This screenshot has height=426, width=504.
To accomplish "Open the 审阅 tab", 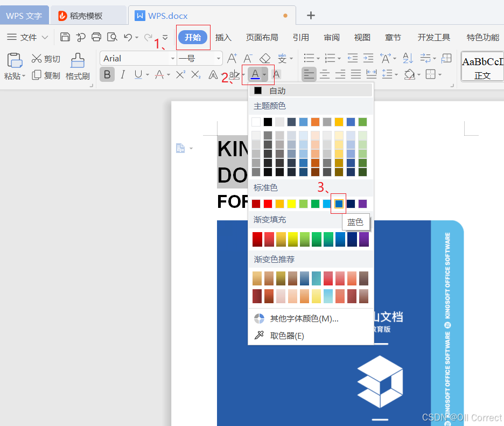I will click(331, 37).
